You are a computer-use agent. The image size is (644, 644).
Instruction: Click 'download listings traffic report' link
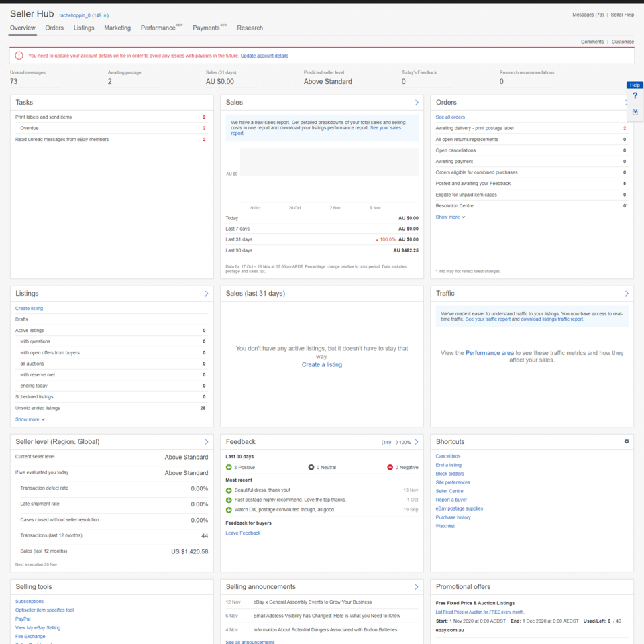pyautogui.click(x=552, y=319)
